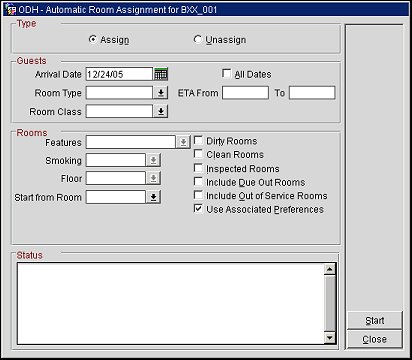The width and height of the screenshot is (412, 360).
Task: Expand the Features dropdown
Action: 183,142
